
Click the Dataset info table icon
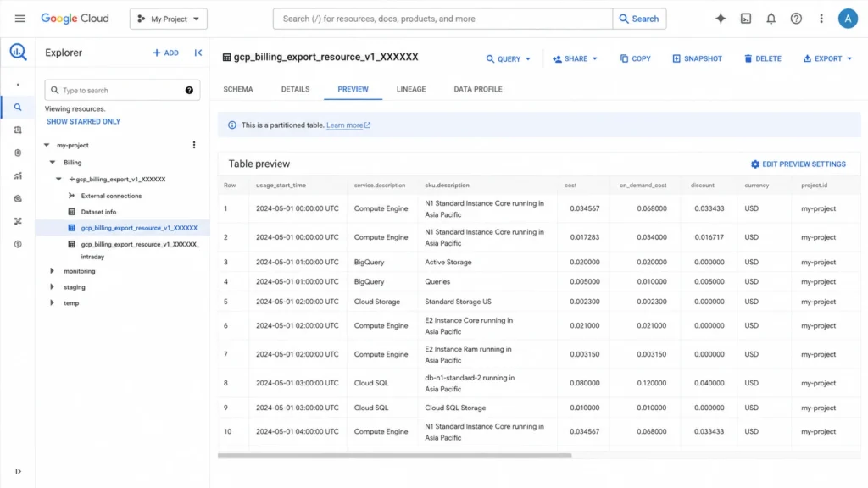[x=71, y=211]
